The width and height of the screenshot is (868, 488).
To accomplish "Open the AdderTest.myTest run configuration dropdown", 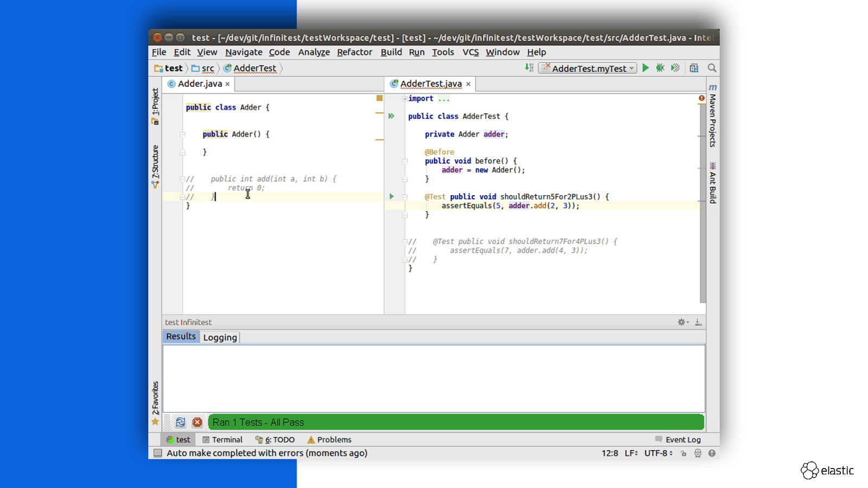I will tap(588, 68).
